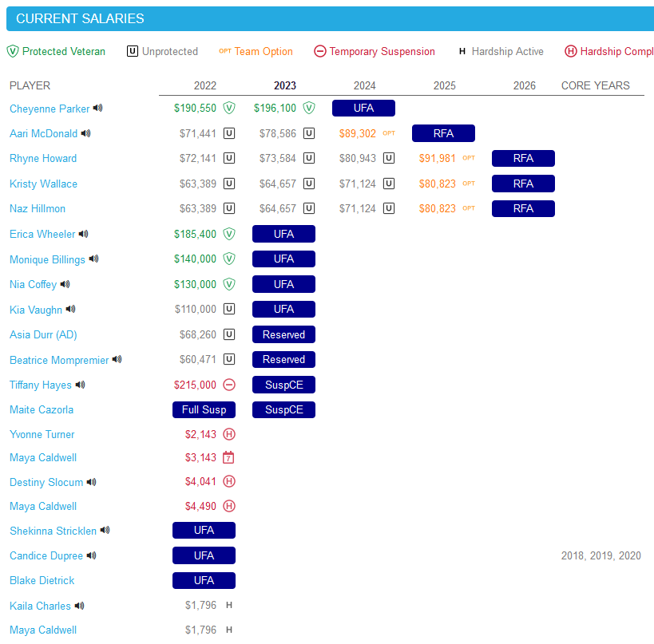Click the Unprotected icon next to Aari McDonald's $71,441

229,133
